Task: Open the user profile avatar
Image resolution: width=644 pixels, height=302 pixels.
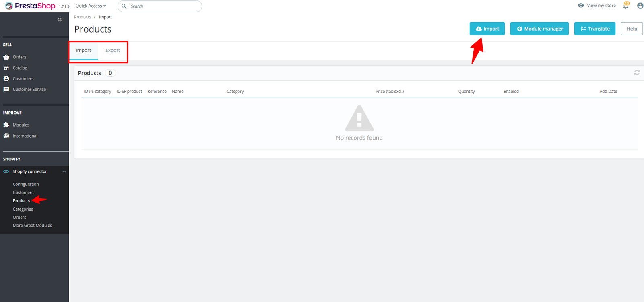Action: point(640,6)
